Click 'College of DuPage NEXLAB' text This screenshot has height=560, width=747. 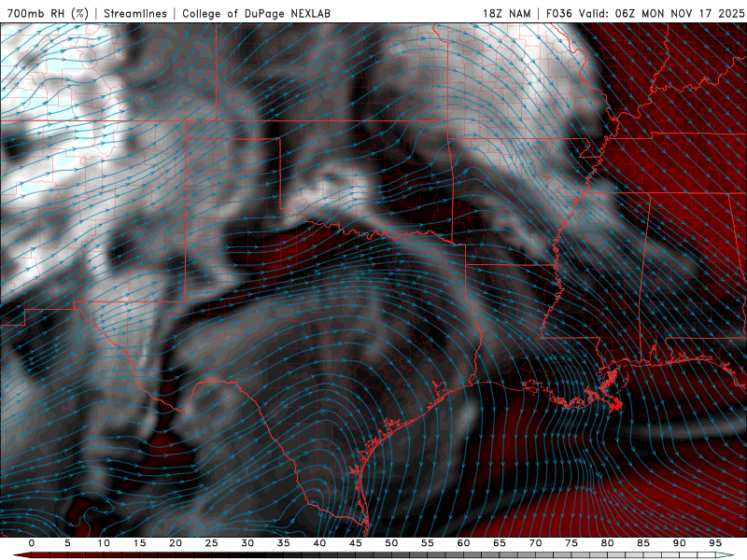coord(256,13)
